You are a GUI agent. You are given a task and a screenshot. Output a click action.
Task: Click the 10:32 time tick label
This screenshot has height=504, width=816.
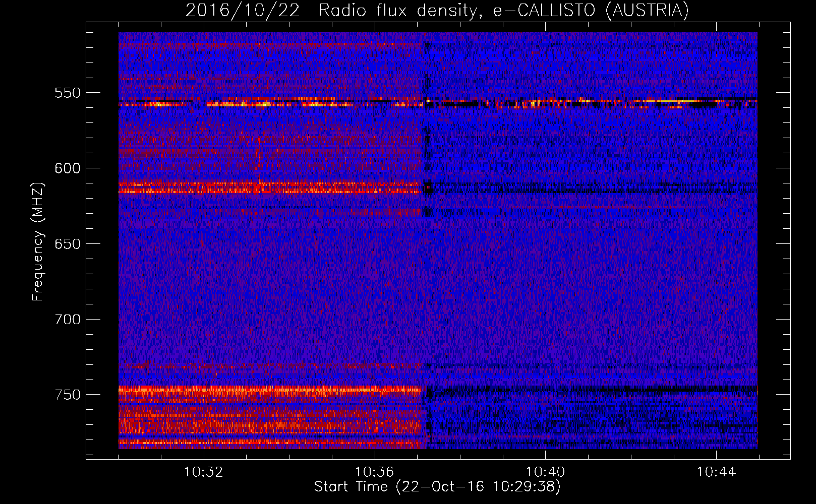pos(204,472)
